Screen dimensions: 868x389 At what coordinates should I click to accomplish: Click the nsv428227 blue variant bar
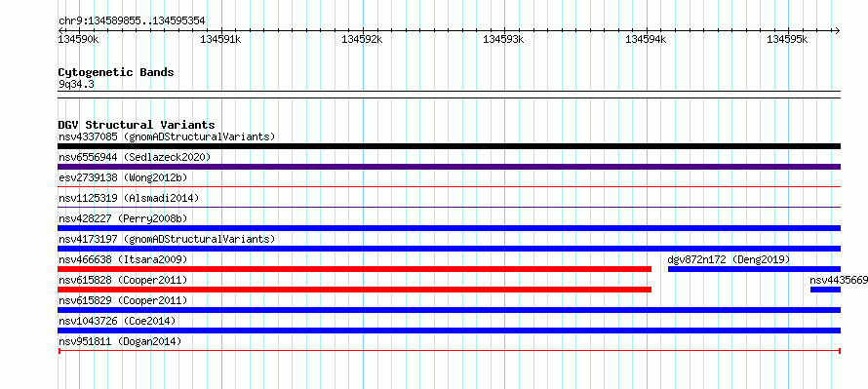pos(449,228)
